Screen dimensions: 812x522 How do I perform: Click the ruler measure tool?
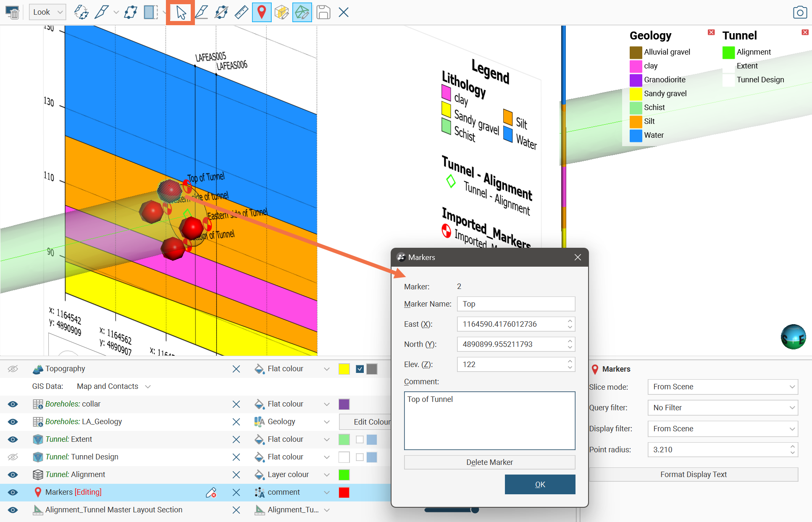pos(241,13)
